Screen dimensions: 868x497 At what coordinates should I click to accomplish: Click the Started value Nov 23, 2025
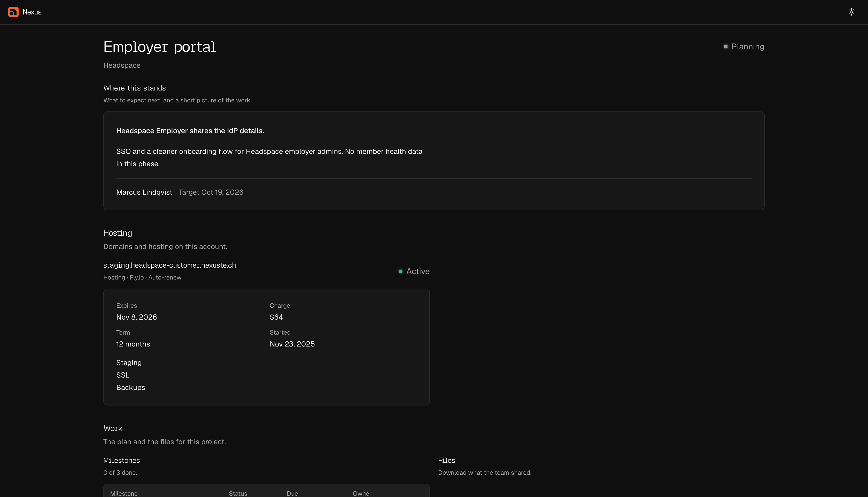tap(292, 344)
